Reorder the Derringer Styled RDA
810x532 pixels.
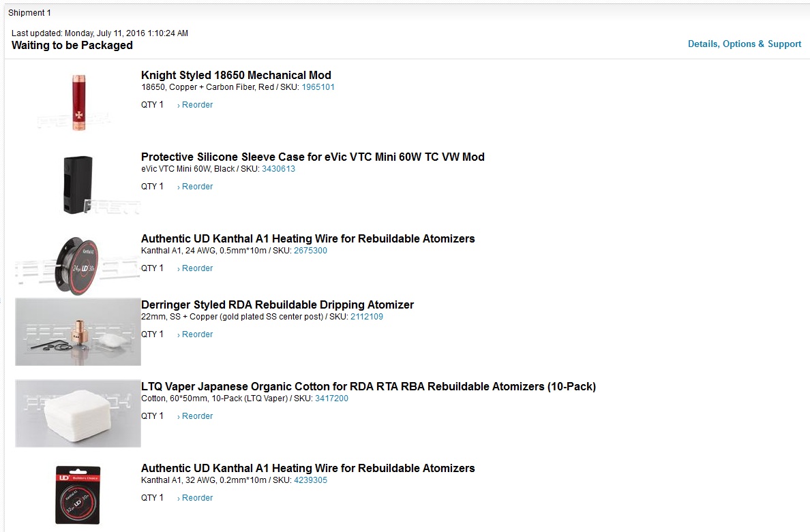195,334
